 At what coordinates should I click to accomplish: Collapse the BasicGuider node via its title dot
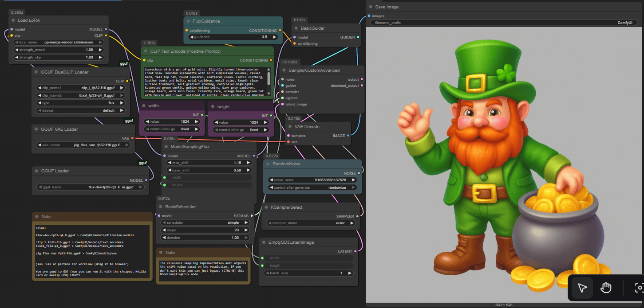click(296, 28)
